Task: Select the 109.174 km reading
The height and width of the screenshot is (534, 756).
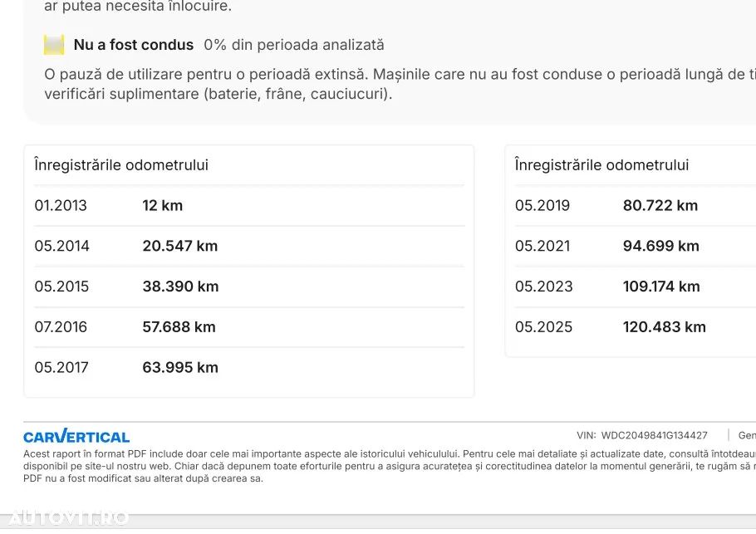Action: 661,287
